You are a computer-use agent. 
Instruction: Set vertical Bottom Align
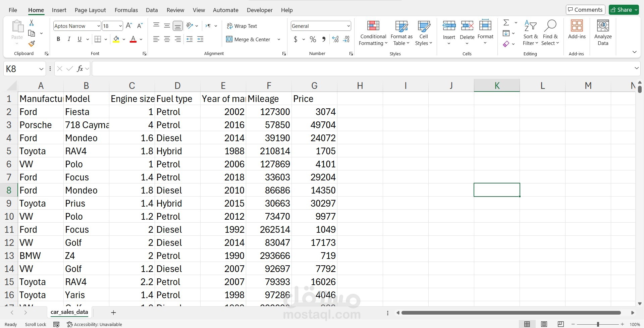pos(178,25)
